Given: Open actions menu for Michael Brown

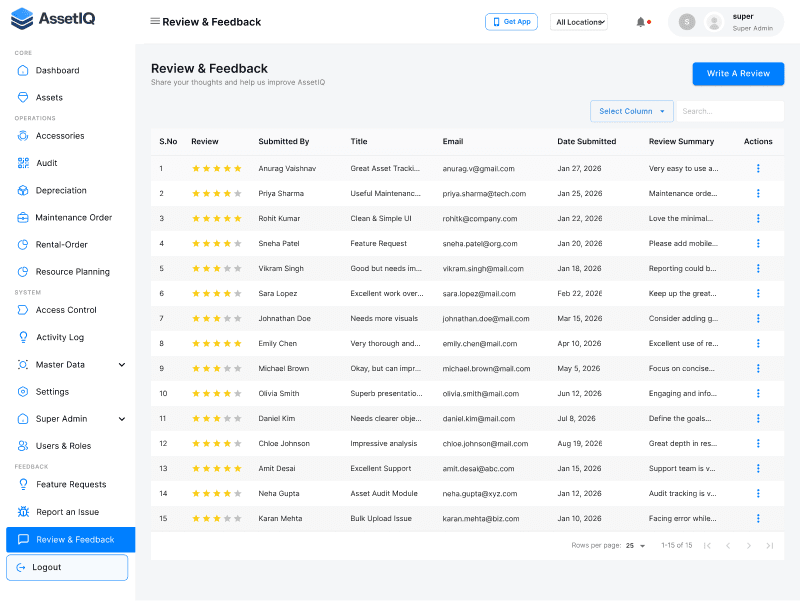Looking at the screenshot, I should pos(758,368).
